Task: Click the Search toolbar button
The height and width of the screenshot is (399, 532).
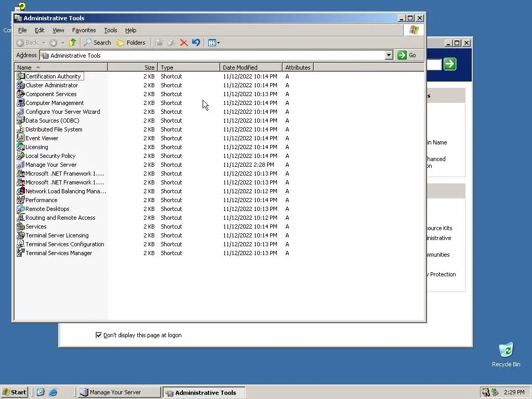Action: pyautogui.click(x=97, y=43)
